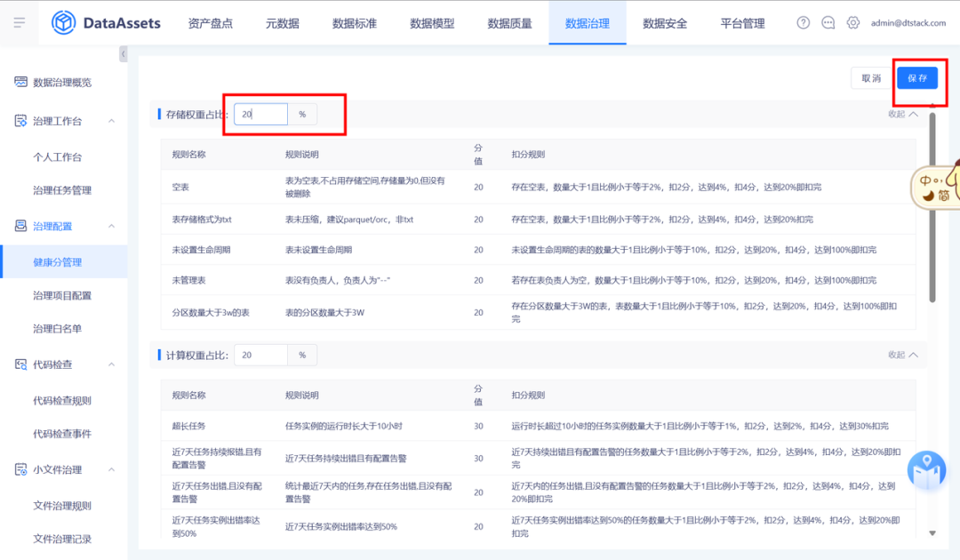The image size is (960, 560).
Task: Expand or collapse the 小文件治理 sidebar group
Action: click(x=111, y=469)
